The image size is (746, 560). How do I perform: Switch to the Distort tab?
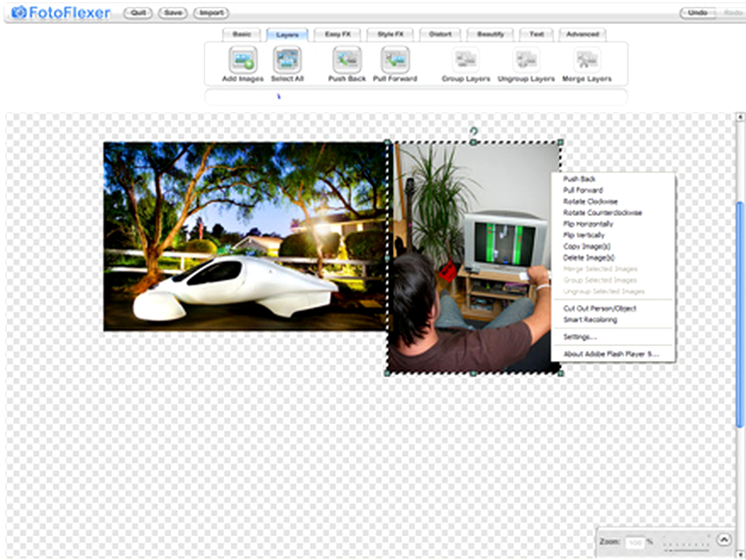(x=440, y=34)
